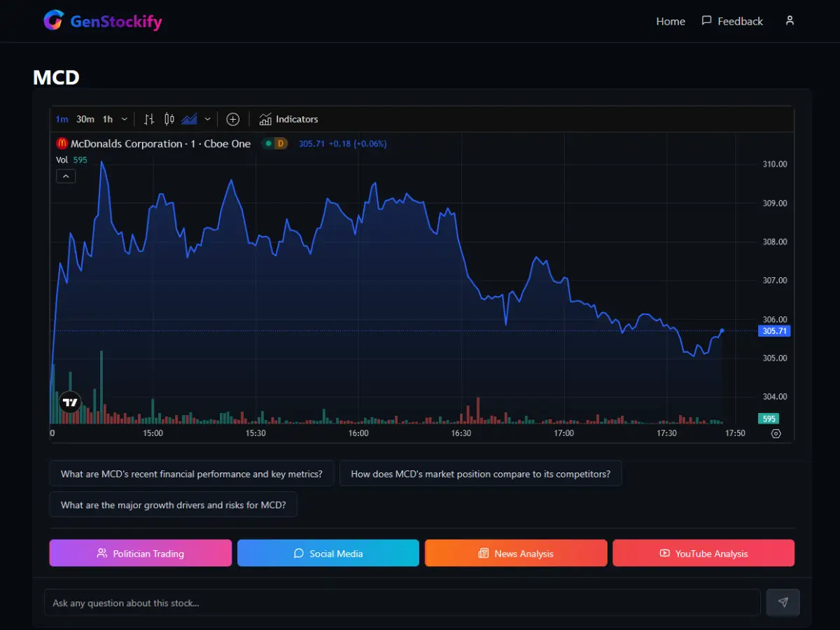The height and width of the screenshot is (630, 840).
Task: Switch to 1h timeframe
Action: 107,119
